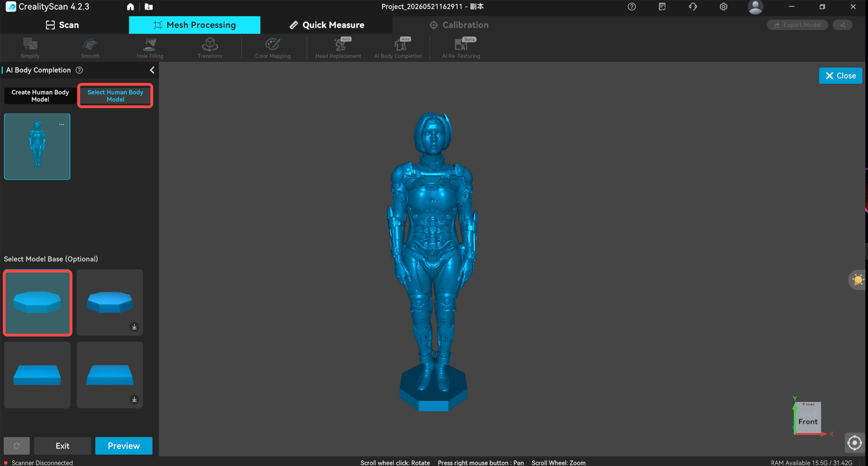The height and width of the screenshot is (466, 868).
Task: Click the Select Model Base (Optional) label
Action: (51, 259)
